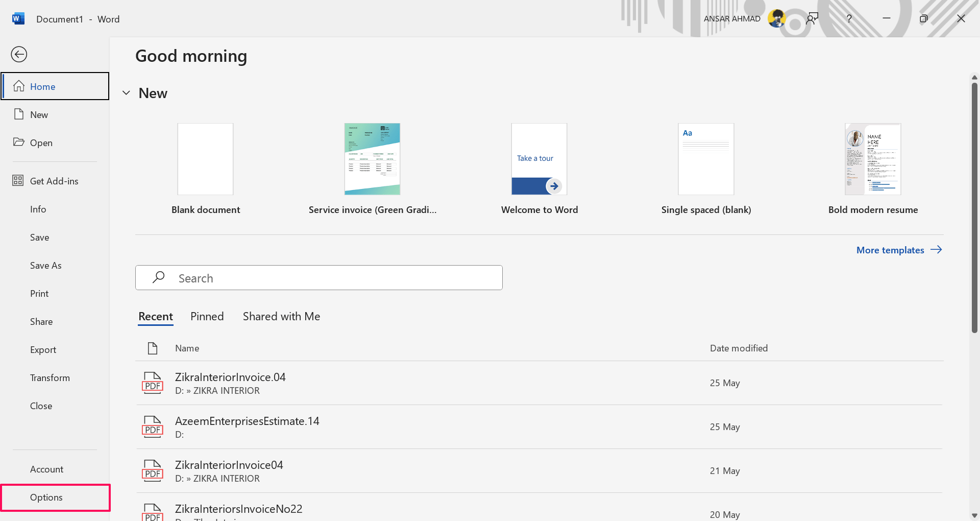This screenshot has width=980, height=521.
Task: Click the Open folder icon in sidebar
Action: pos(19,142)
